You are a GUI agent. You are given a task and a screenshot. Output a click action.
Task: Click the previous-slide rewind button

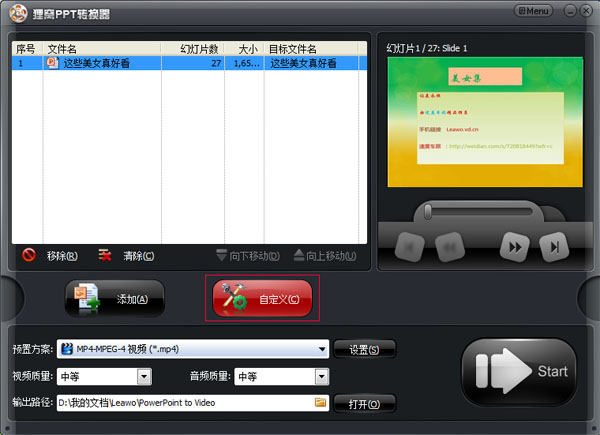tap(450, 248)
